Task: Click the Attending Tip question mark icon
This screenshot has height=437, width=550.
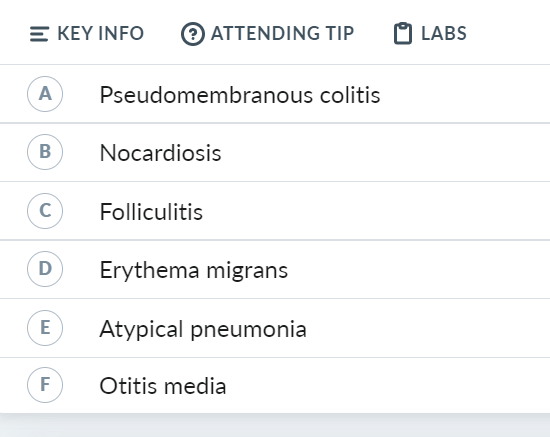Action: pos(193,34)
